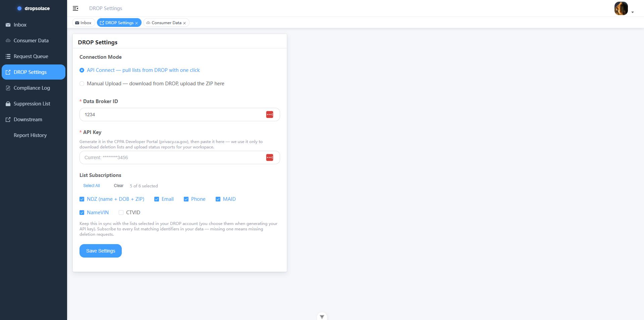Click the "List Subscriptions" heading
Image resolution: width=644 pixels, height=320 pixels.
[x=100, y=175]
